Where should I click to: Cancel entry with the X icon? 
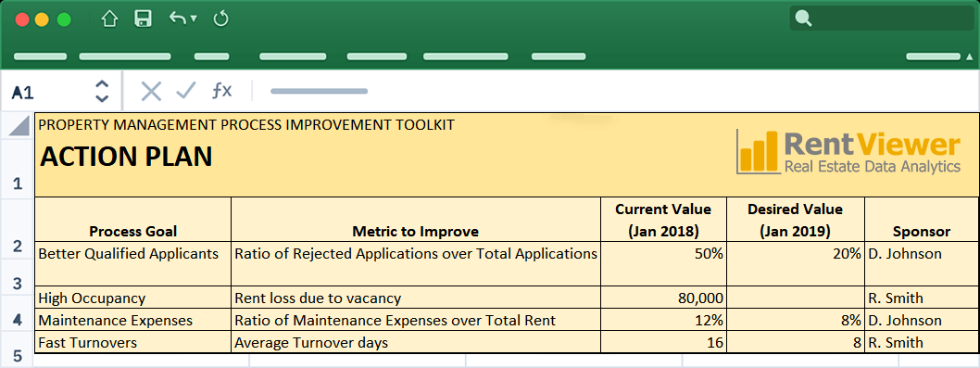(151, 91)
